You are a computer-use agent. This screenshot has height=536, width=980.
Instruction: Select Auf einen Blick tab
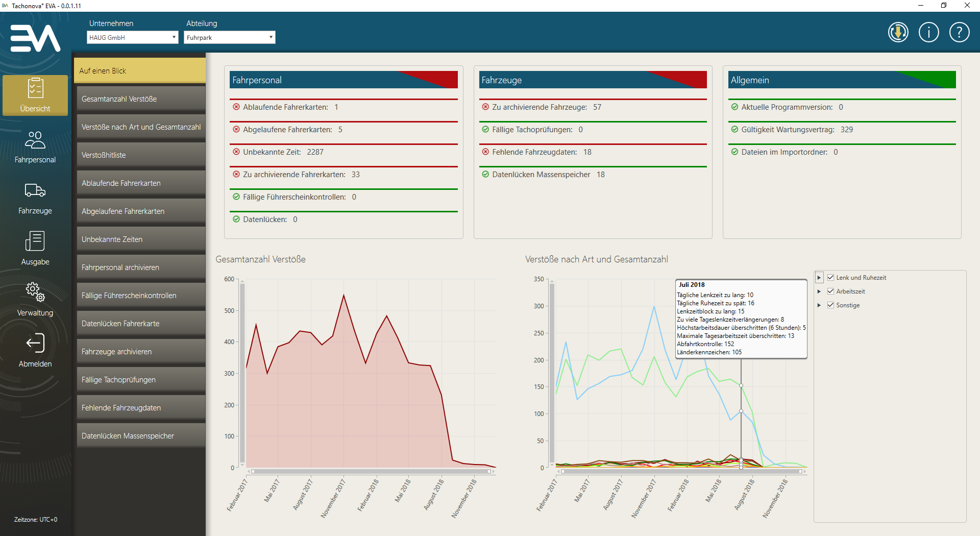tap(140, 70)
